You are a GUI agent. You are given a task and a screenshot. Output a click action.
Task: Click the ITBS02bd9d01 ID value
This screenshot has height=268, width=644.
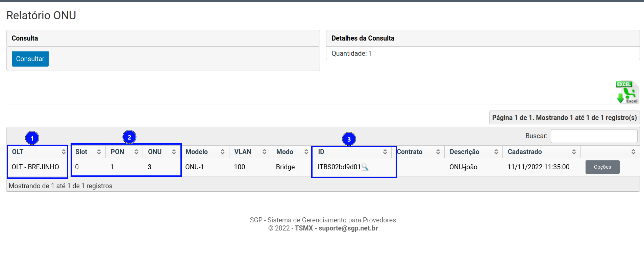click(x=339, y=167)
